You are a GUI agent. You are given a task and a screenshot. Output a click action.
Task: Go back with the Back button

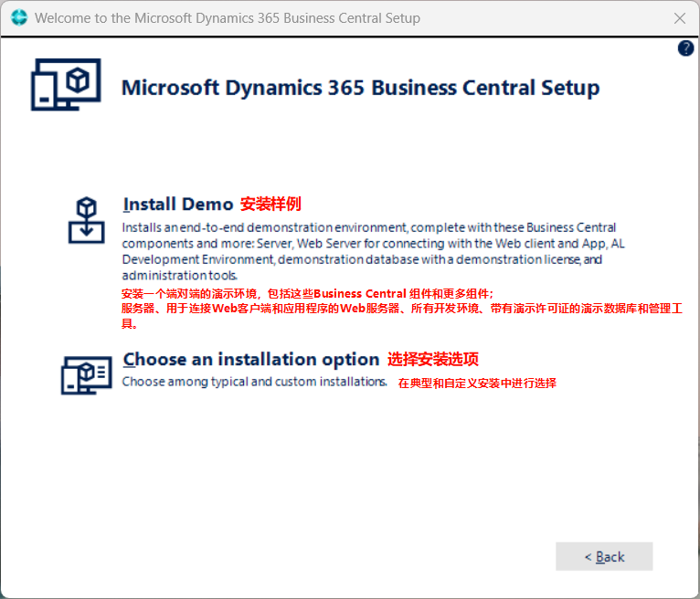pyautogui.click(x=604, y=556)
